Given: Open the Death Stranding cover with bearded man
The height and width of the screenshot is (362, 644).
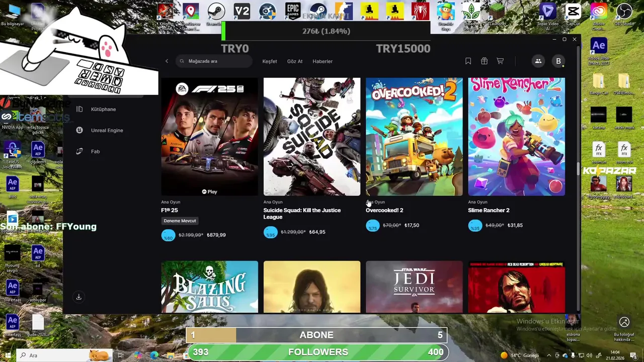Looking at the screenshot, I should [x=312, y=287].
